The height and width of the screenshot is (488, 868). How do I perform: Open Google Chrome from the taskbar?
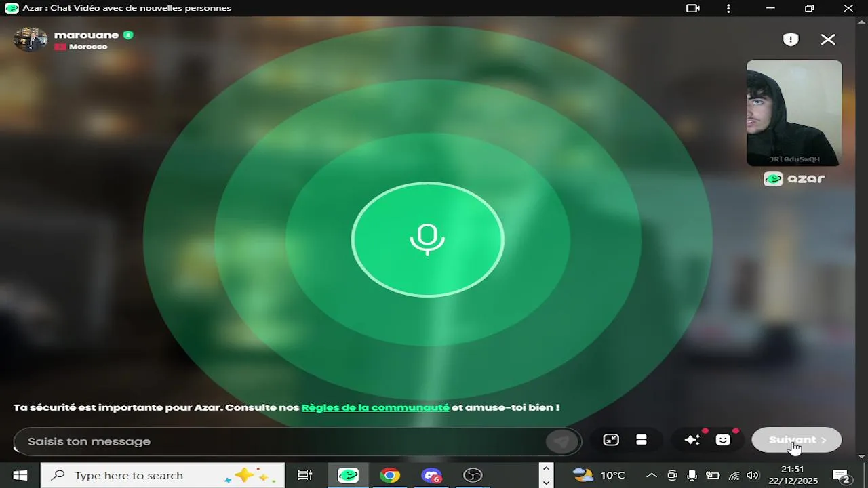point(389,475)
